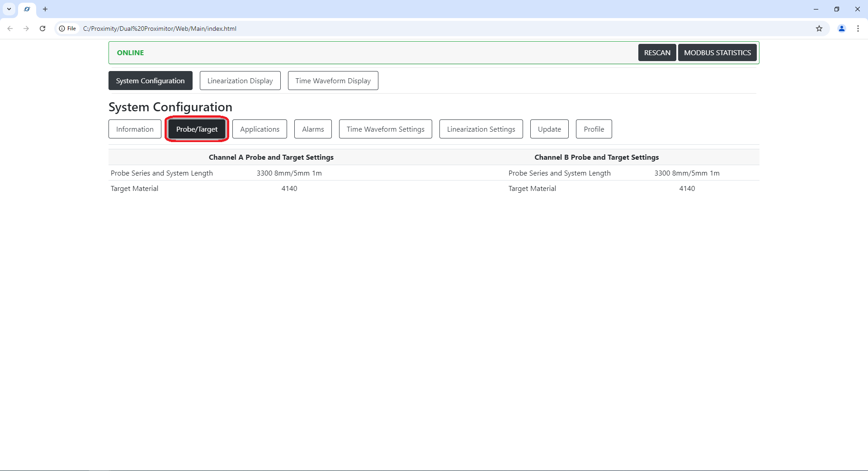Click the RESCAN button

click(x=657, y=52)
